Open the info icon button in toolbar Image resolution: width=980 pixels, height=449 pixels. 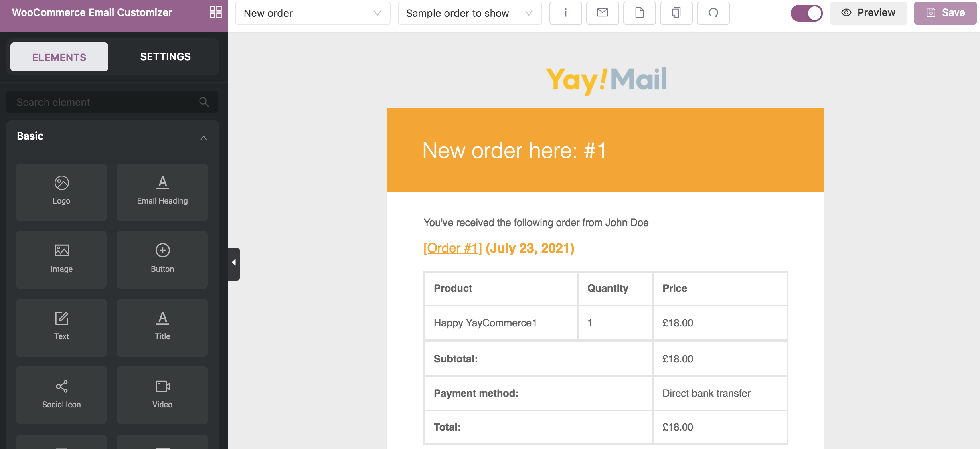pyautogui.click(x=565, y=13)
